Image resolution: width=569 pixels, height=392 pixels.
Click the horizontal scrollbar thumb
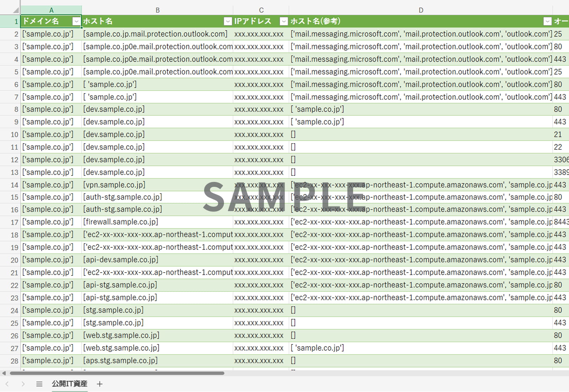click(x=117, y=373)
